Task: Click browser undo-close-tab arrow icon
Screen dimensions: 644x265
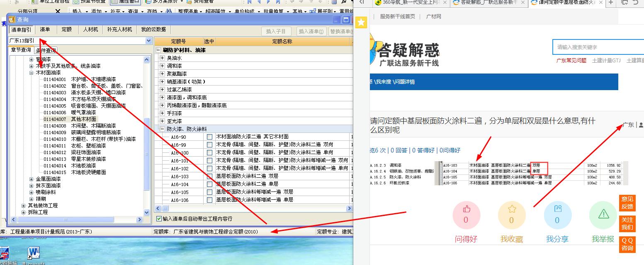Action: click(x=636, y=2)
